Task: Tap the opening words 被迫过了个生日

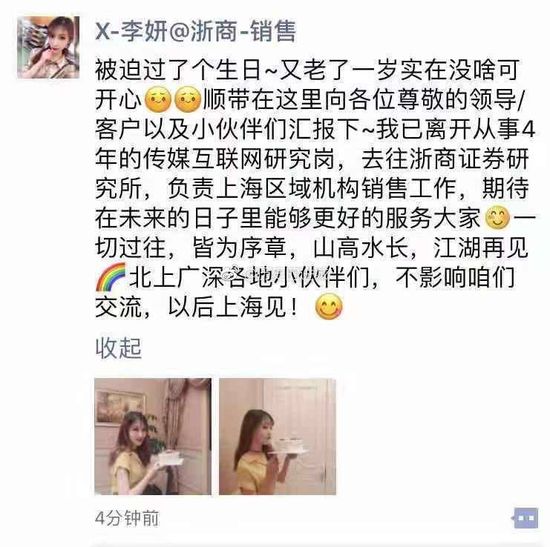Action: click(x=178, y=70)
